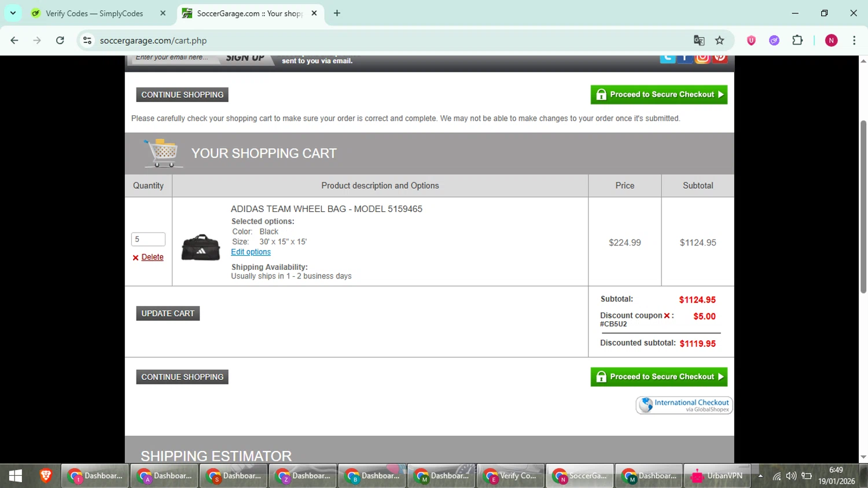Open the pink shield U extension
This screenshot has width=868, height=488.
point(751,41)
